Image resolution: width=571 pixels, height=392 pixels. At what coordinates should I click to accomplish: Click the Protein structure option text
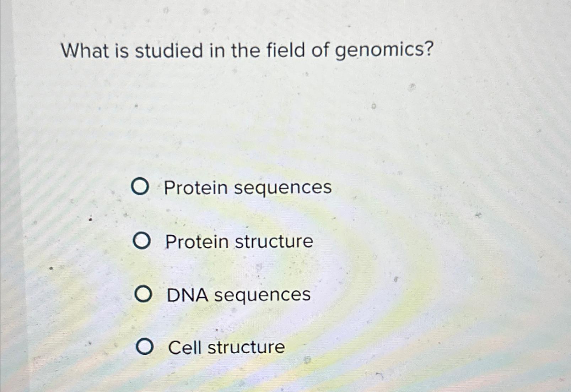(x=240, y=241)
